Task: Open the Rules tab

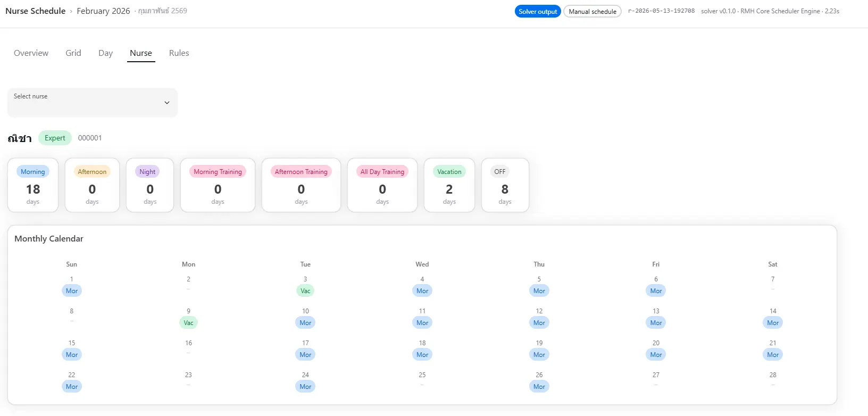Action: coord(179,53)
